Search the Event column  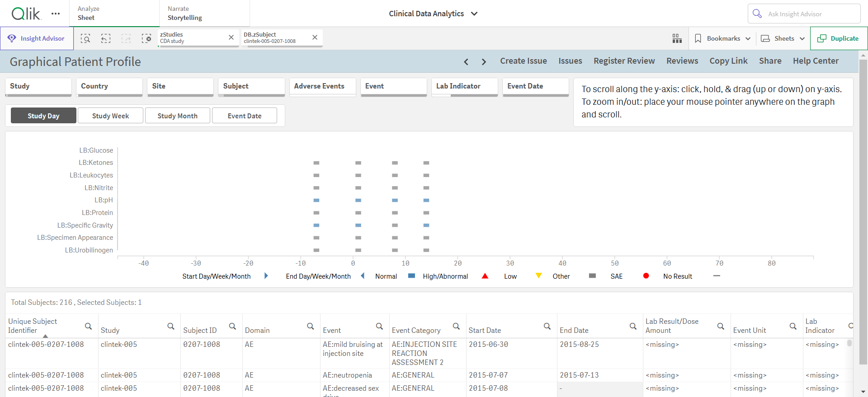[x=379, y=326]
